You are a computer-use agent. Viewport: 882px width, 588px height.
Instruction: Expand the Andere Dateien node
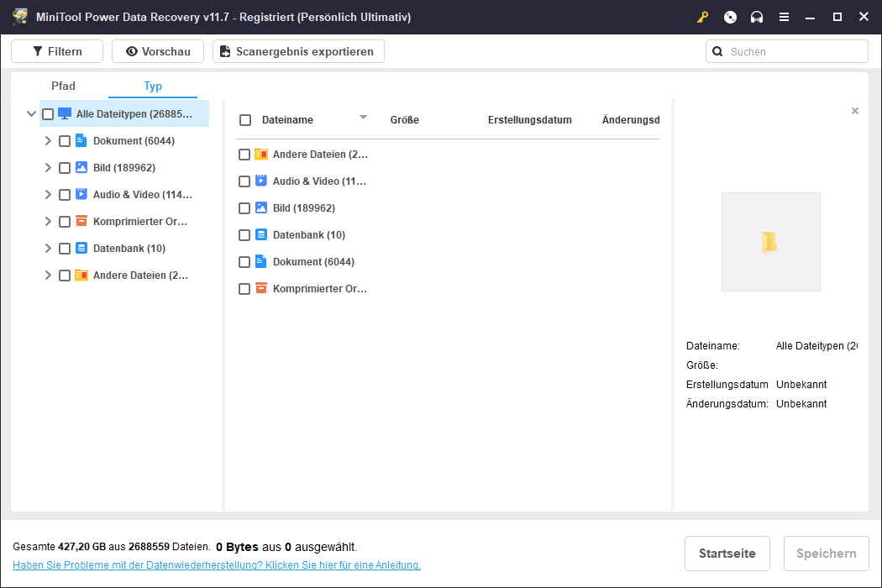pos(48,276)
